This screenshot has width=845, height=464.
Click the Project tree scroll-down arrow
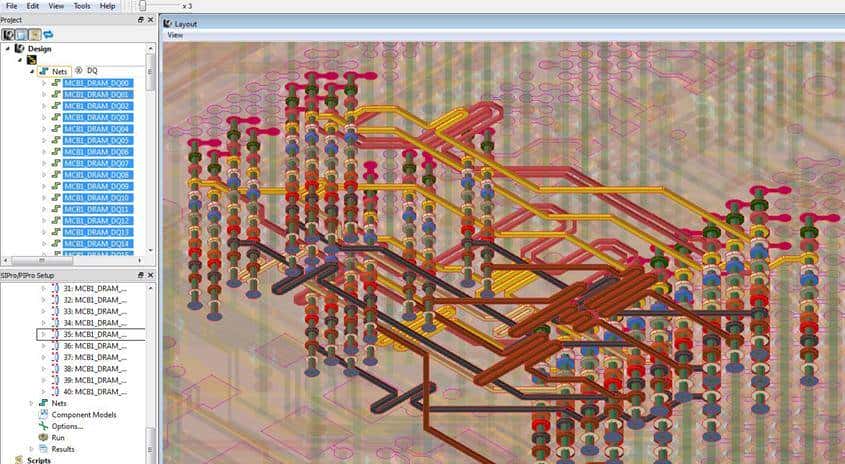click(150, 251)
